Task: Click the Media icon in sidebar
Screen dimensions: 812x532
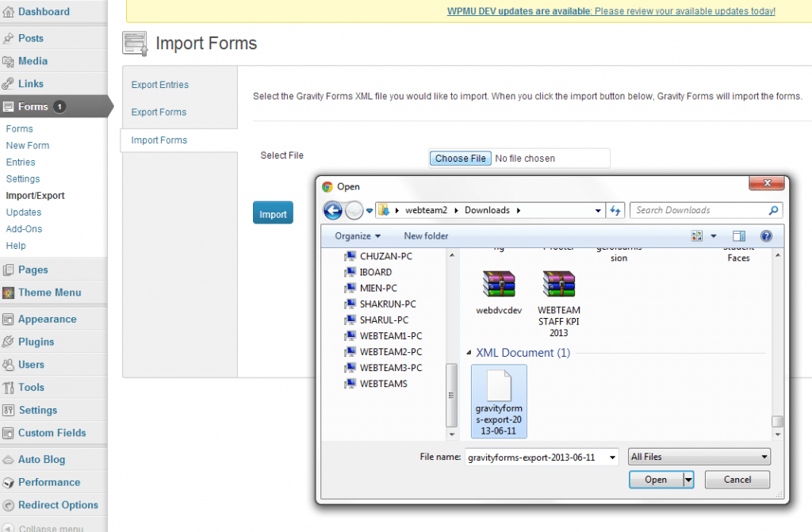Action: click(8, 61)
